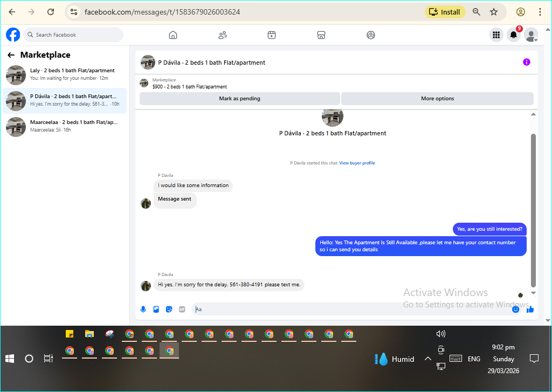Choose a GIF with the GIF icon
This screenshot has width=552, height=392.
pyautogui.click(x=182, y=310)
